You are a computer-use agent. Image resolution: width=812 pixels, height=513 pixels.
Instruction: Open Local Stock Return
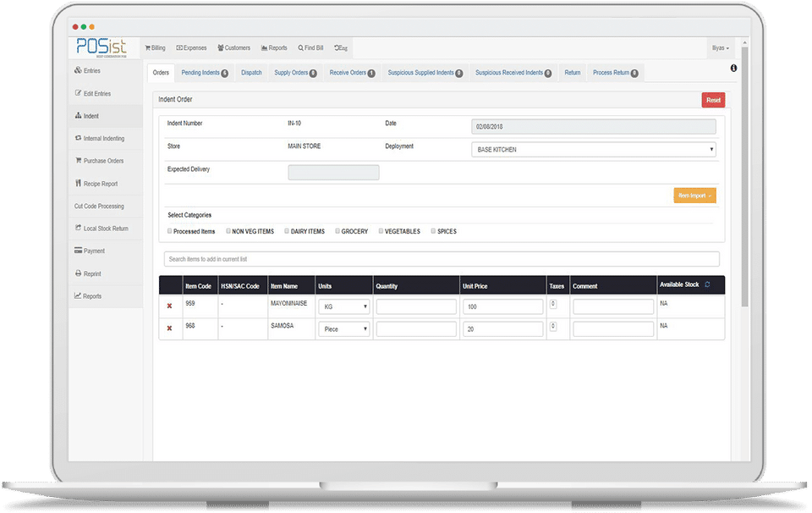pos(101,228)
